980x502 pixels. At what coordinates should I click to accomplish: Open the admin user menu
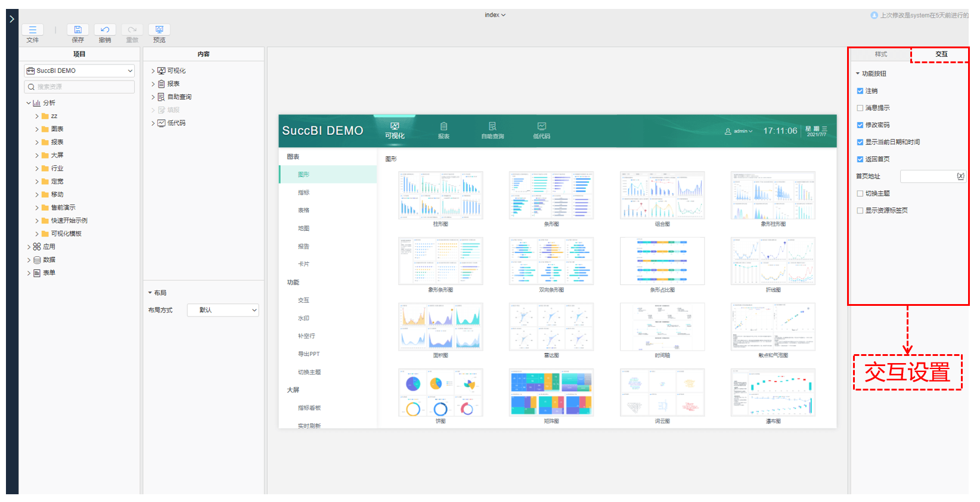pos(739,131)
